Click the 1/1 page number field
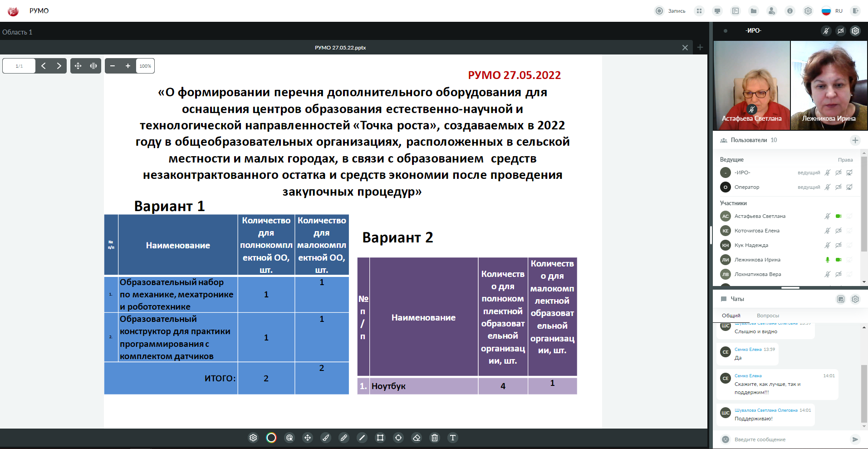Viewport: 868px width, 449px height. tap(19, 66)
